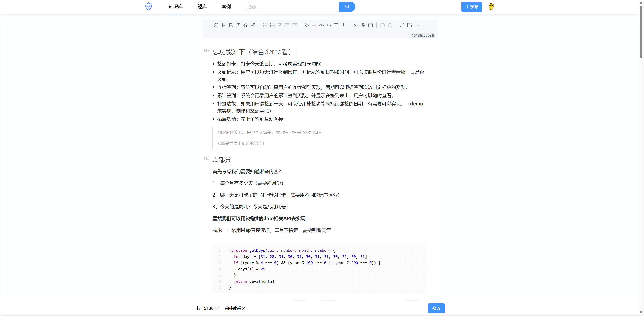The image size is (644, 316).
Task: Toggle fullscreen editing mode
Action: click(402, 25)
